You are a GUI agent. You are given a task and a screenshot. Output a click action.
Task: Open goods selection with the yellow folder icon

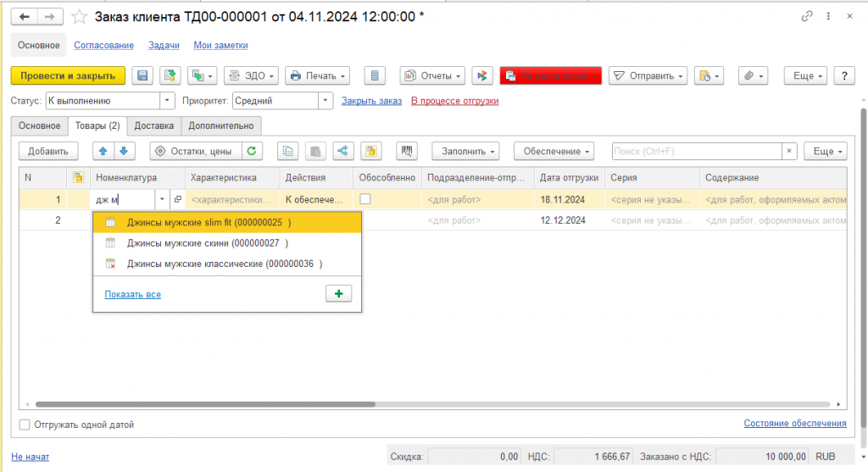[371, 151]
